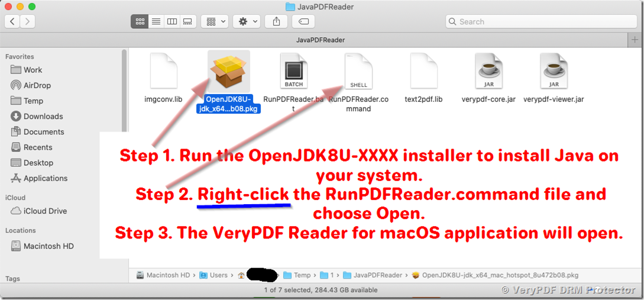The height and width of the screenshot is (300, 644).
Task: Click the window title folder proxy icon
Action: click(290, 7)
